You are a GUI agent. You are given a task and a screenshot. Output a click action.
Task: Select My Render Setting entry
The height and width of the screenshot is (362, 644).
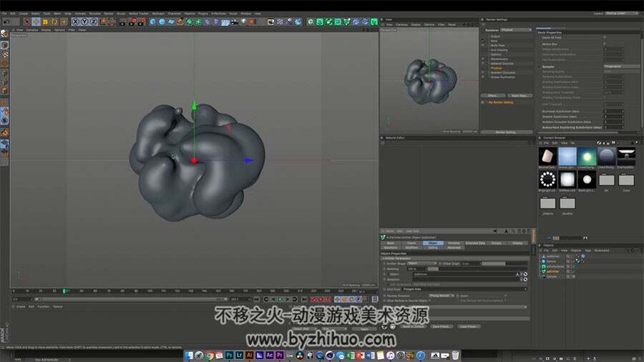click(x=501, y=102)
